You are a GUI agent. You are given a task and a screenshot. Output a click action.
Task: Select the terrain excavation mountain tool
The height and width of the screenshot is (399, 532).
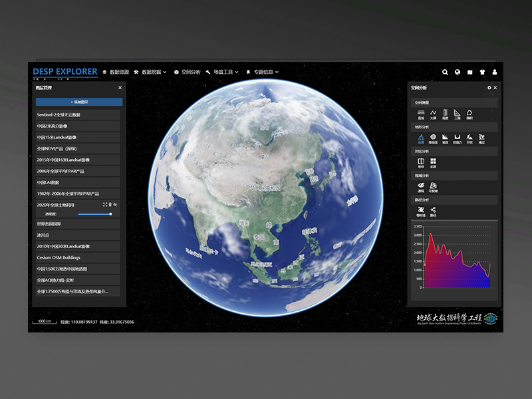pos(469,139)
